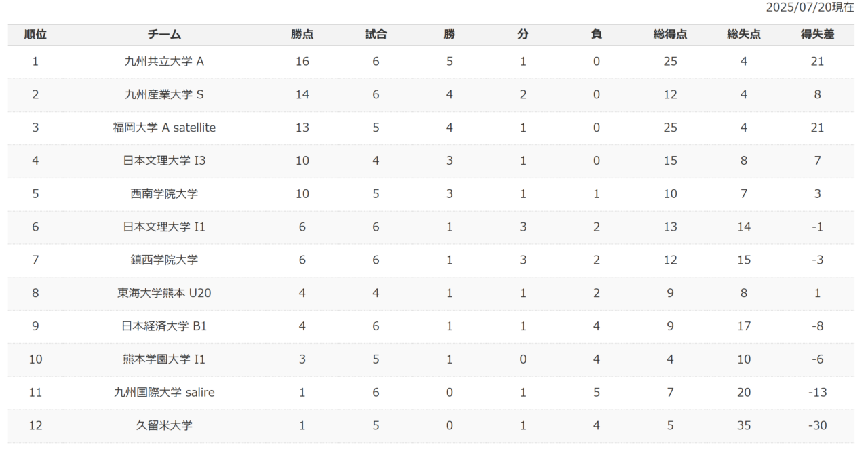
Task: Click the 順位 column header
Action: pyautogui.click(x=35, y=35)
